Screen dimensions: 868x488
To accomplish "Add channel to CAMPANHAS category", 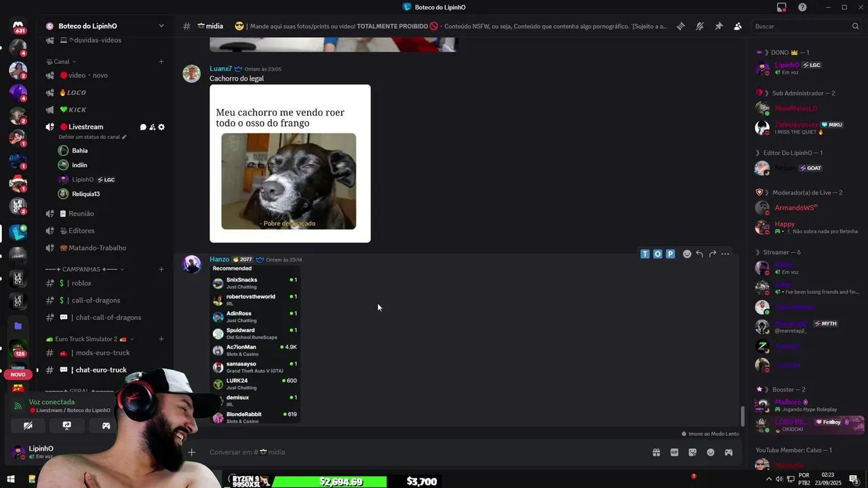I will click(161, 269).
